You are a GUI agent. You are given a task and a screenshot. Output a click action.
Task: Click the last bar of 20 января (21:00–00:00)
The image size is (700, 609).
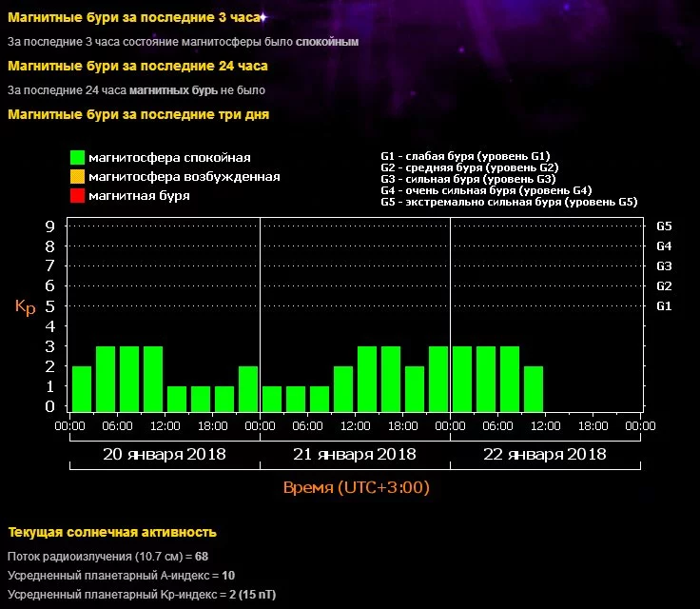(248, 389)
